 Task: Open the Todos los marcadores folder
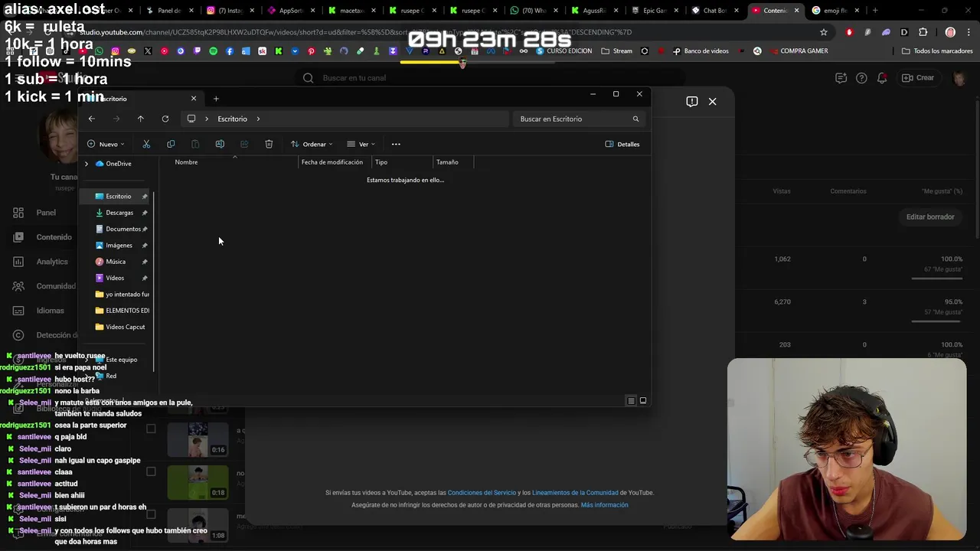(x=937, y=51)
